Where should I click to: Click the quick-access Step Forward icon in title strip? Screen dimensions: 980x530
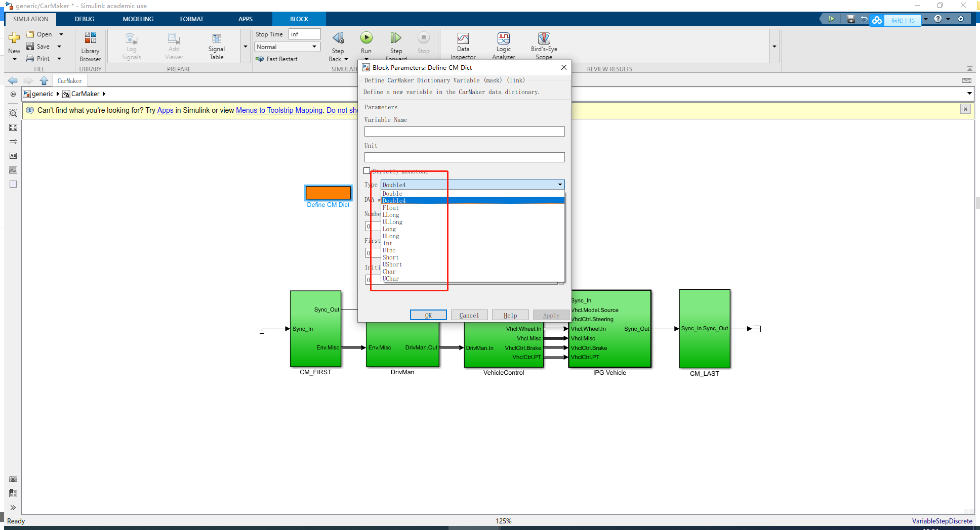831,19
